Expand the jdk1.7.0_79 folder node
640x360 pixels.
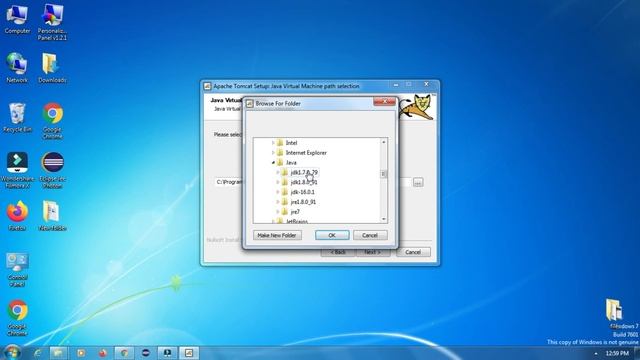(x=278, y=172)
